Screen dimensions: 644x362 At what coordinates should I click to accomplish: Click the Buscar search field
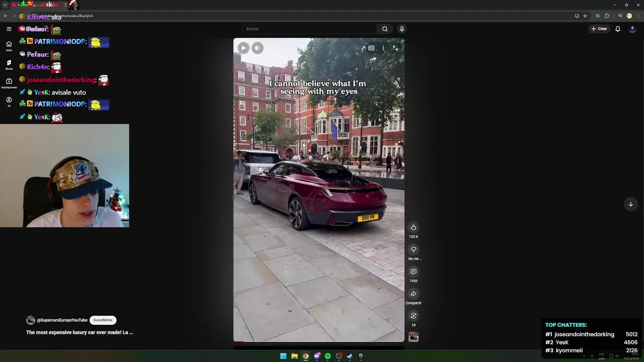pos(309,29)
